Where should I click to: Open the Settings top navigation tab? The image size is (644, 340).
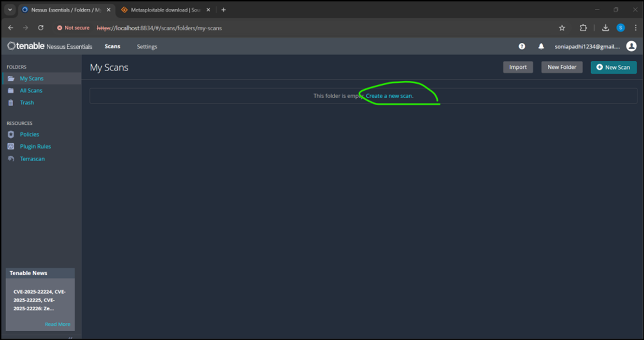147,46
